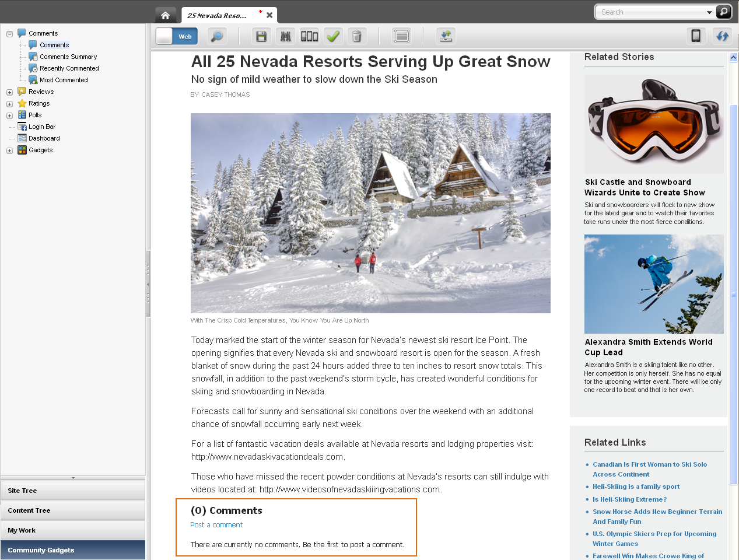
Task: Click the article headline All 25 Nevada Resorts
Action: point(371,62)
